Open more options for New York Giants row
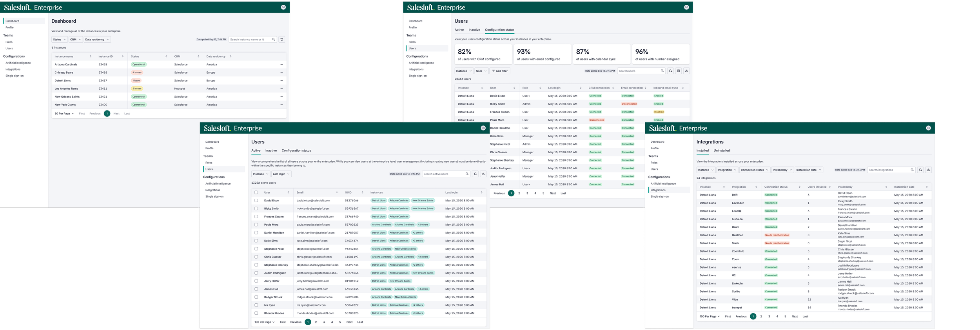This screenshot has width=980, height=330. (281, 105)
